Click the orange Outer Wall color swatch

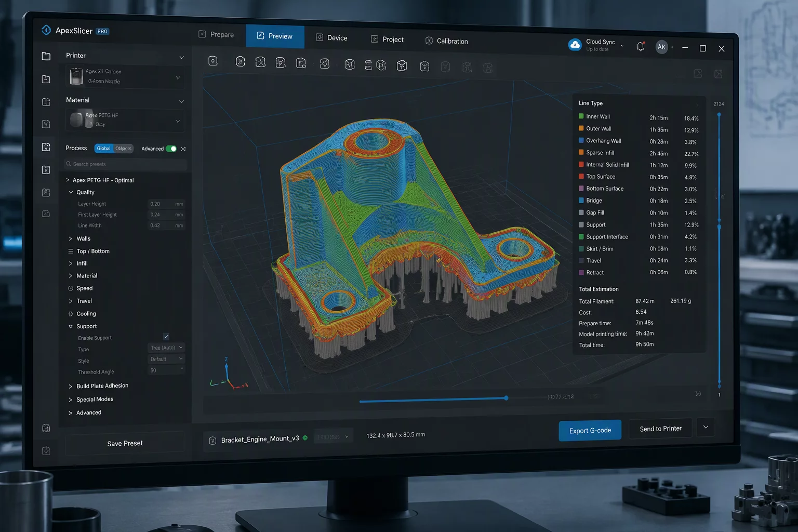point(581,128)
